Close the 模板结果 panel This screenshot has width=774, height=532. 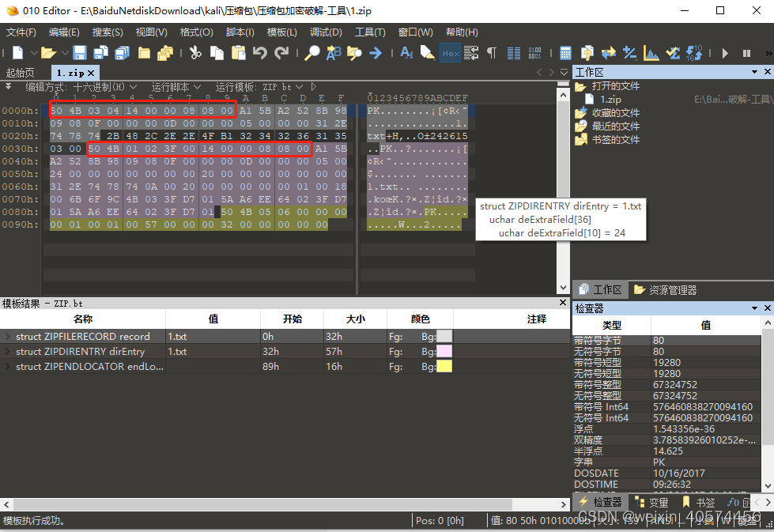click(563, 303)
